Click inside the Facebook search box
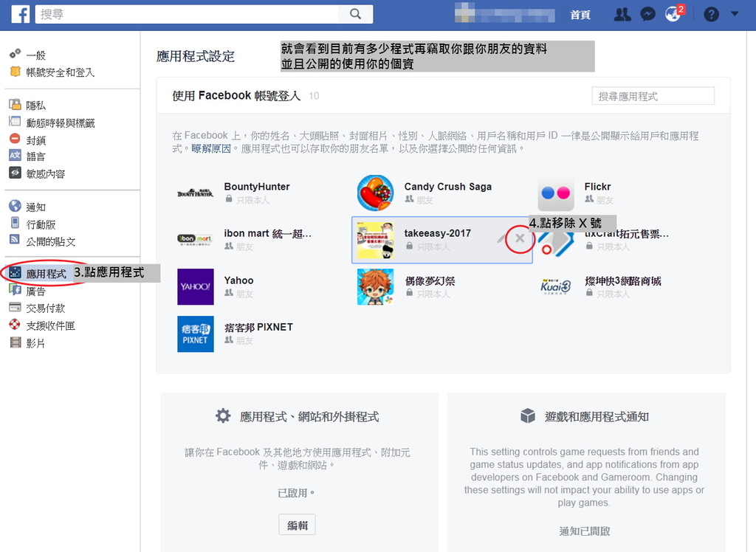756x552 pixels. 188,14
